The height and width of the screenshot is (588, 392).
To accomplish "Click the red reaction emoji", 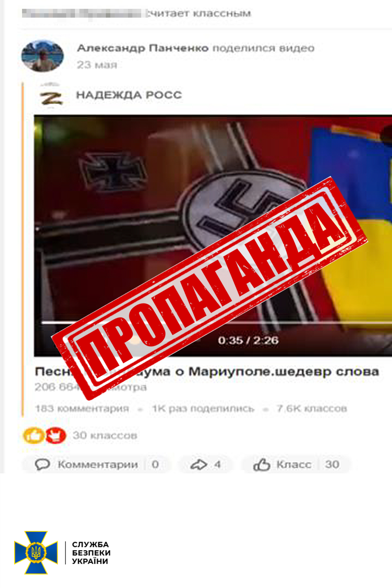I will 56,435.
